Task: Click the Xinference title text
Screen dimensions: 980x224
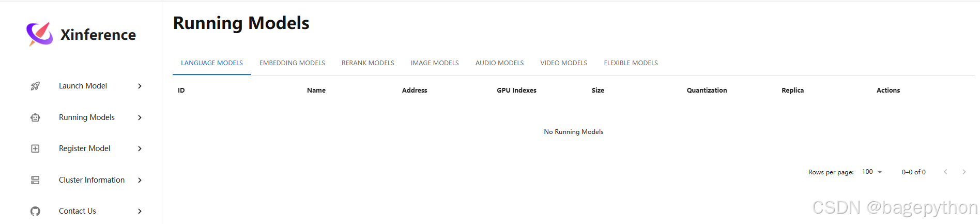Action: coord(98,35)
